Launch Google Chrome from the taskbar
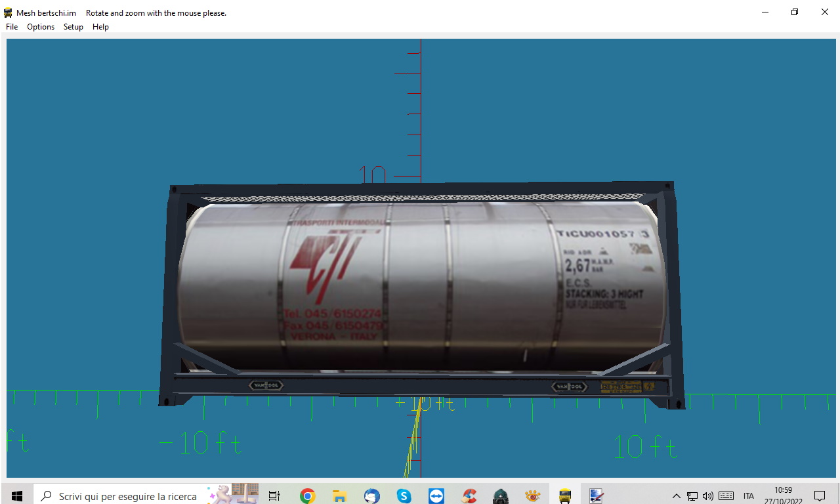 pos(307,496)
